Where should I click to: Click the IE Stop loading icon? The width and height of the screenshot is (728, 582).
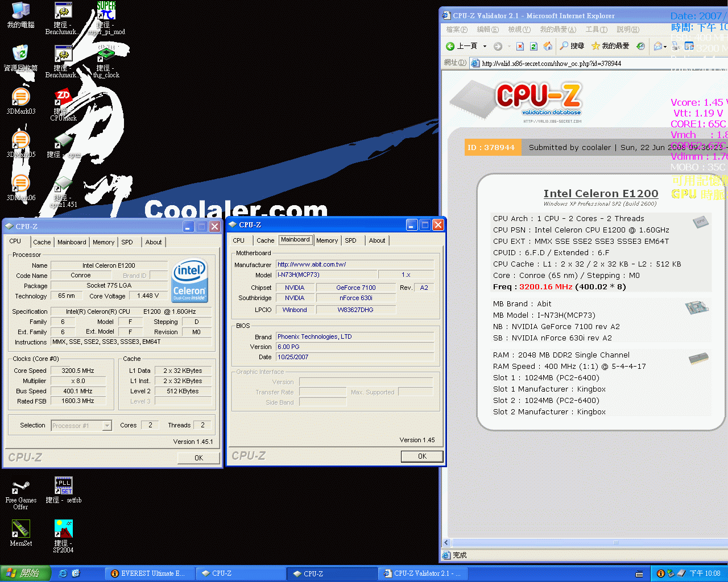(x=520, y=46)
